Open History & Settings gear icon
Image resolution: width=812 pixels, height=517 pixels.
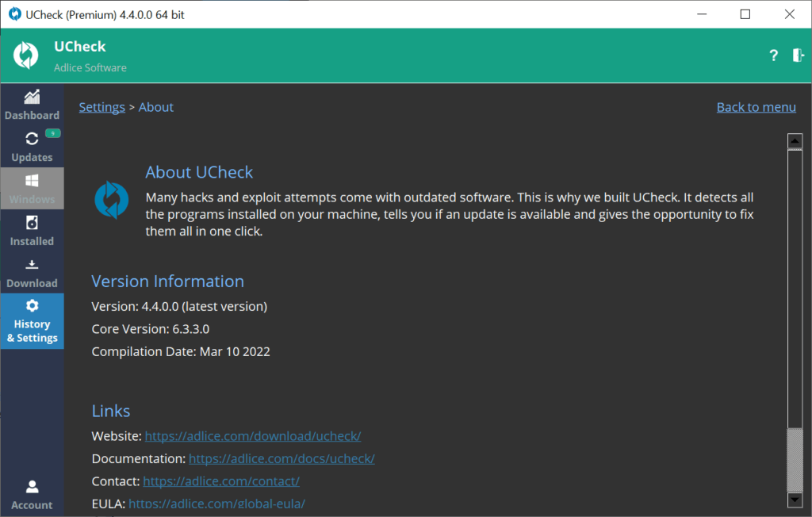tap(32, 306)
